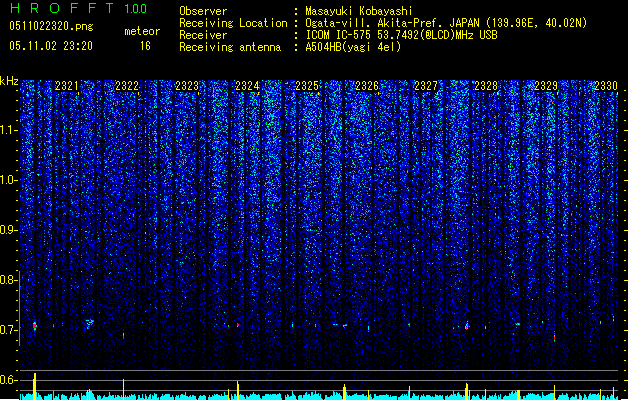Click the 2322 time marker
Viewport: 629px width, 400px height.
click(127, 86)
